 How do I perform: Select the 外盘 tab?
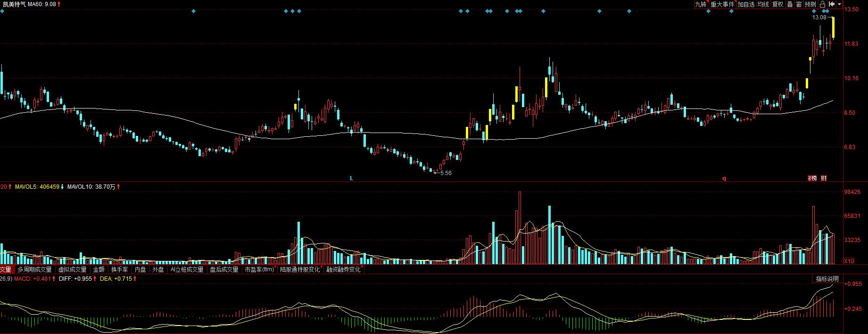pos(158,270)
